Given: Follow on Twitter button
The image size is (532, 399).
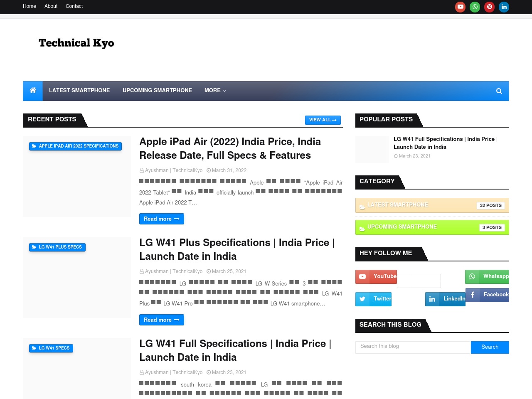Looking at the screenshot, I should pyautogui.click(x=373, y=299).
